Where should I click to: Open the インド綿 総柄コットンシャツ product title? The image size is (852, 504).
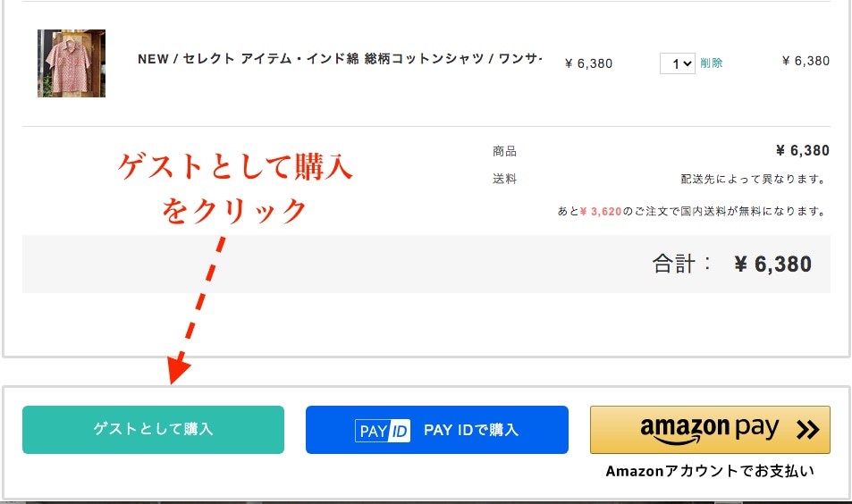[x=340, y=59]
